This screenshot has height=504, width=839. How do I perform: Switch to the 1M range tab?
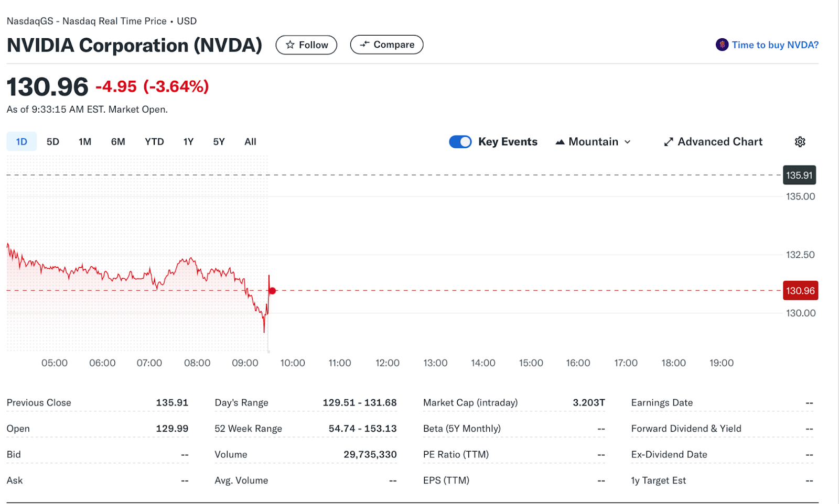tap(85, 141)
